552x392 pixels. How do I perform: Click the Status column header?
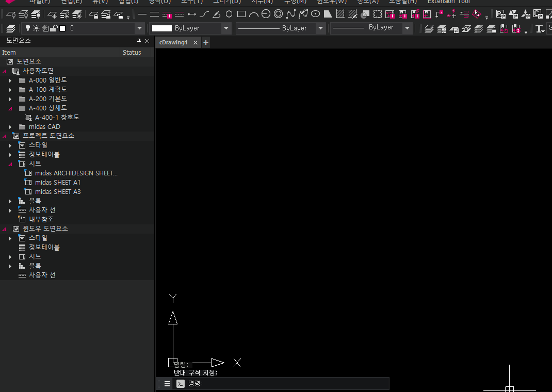point(136,53)
